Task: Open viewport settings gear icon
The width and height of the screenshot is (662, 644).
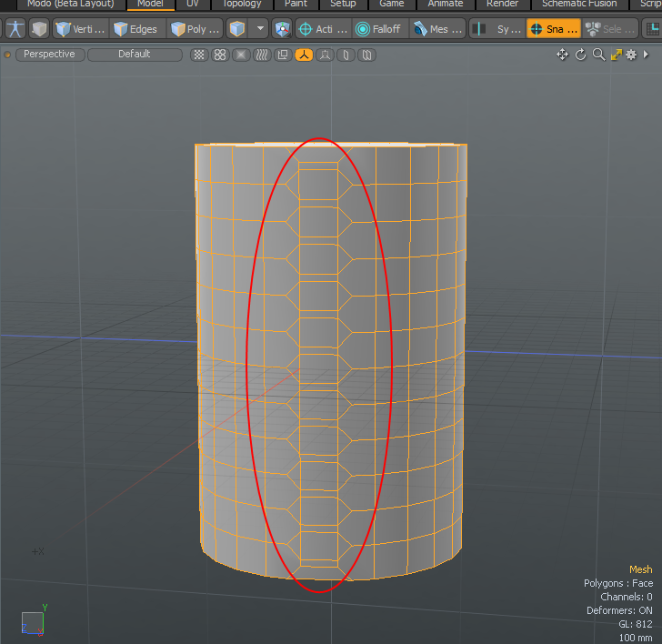Action: (x=631, y=55)
